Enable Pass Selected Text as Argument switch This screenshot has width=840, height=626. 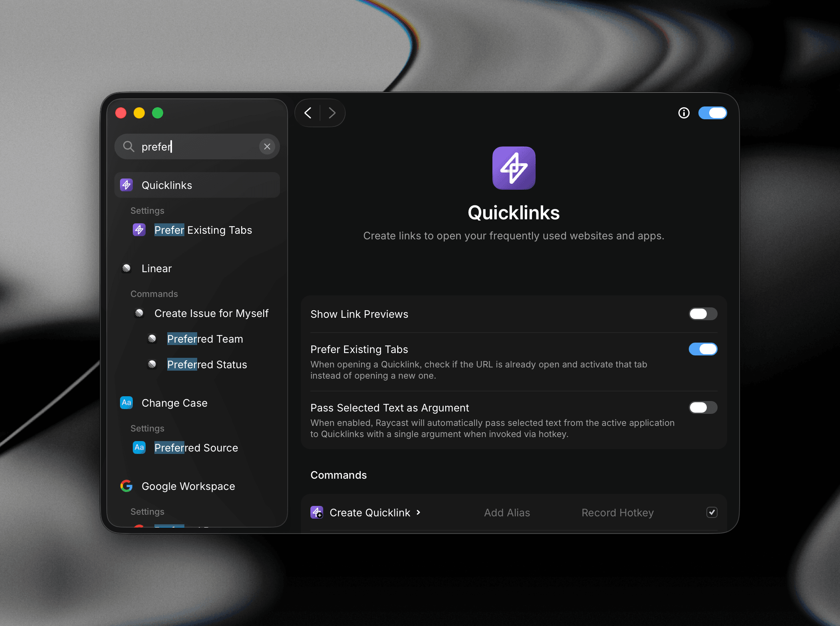click(x=703, y=407)
